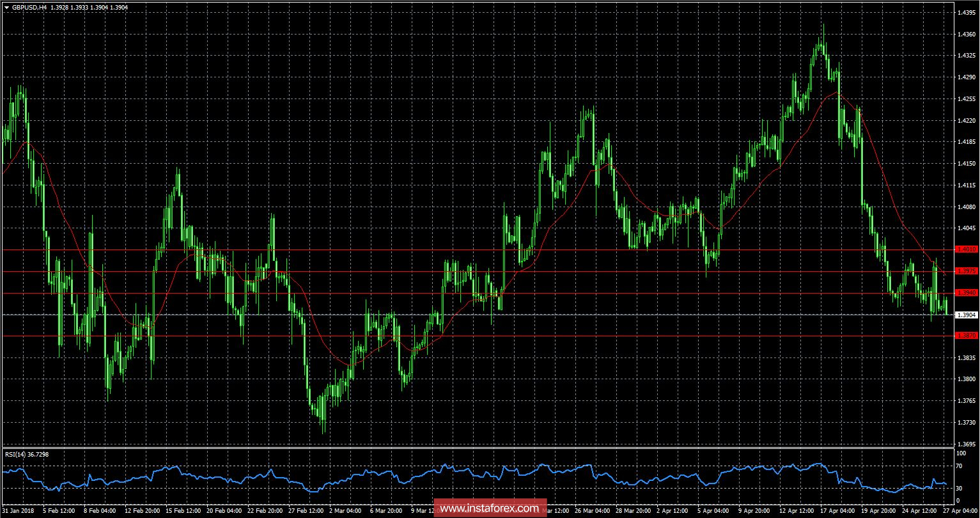The width and height of the screenshot is (980, 518).
Task: Click the 1.4220 price axis label
Action: point(966,121)
